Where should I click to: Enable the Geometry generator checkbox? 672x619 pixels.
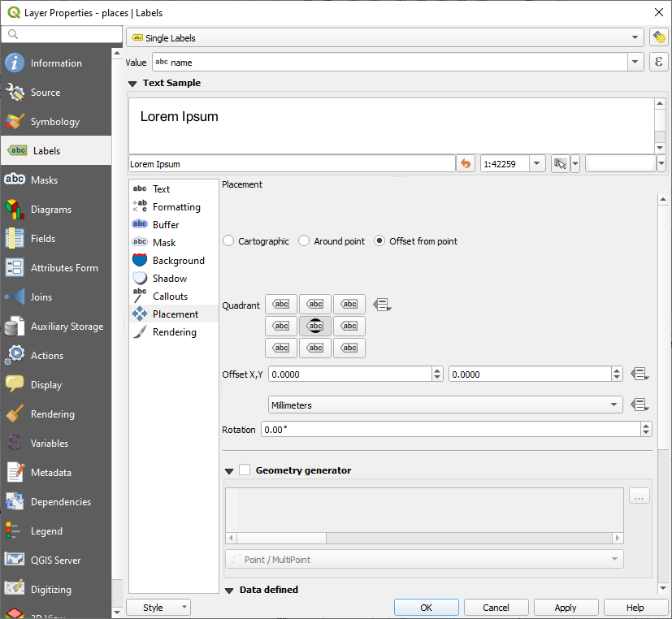(x=244, y=470)
